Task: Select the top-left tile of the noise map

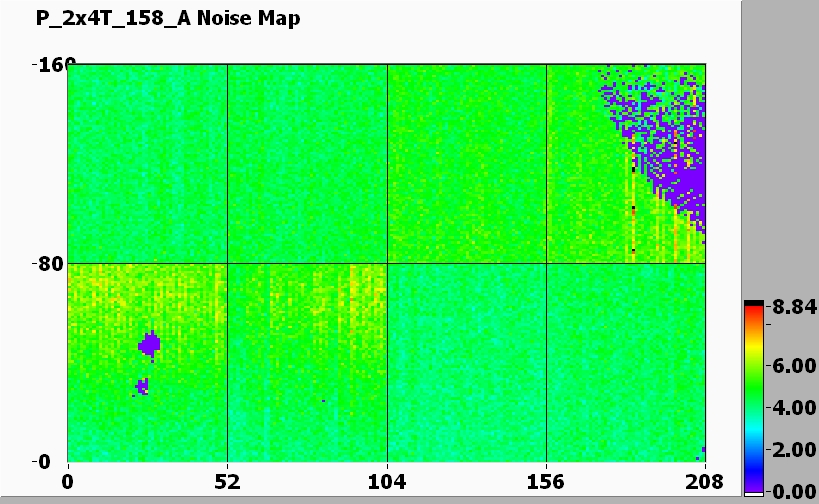Action: tap(147, 163)
